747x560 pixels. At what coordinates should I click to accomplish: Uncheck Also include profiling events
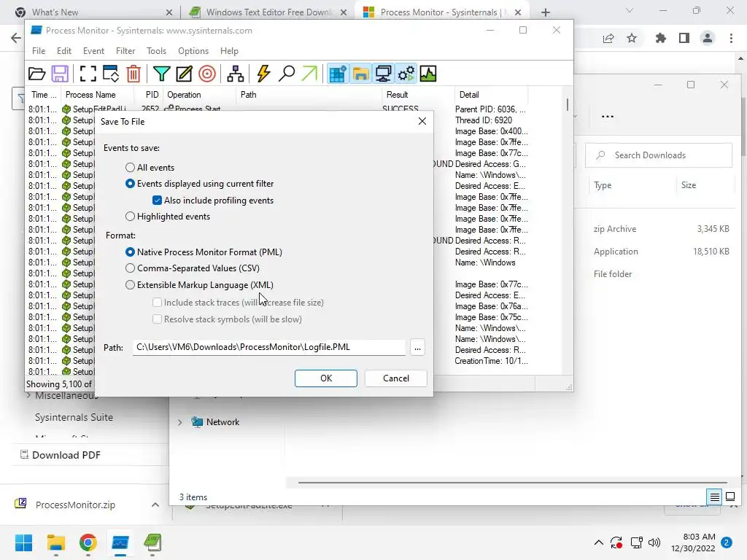click(x=157, y=200)
